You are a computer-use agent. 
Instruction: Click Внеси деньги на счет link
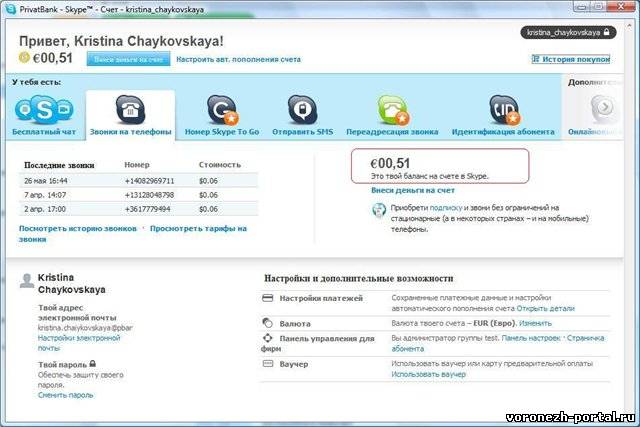[413, 190]
